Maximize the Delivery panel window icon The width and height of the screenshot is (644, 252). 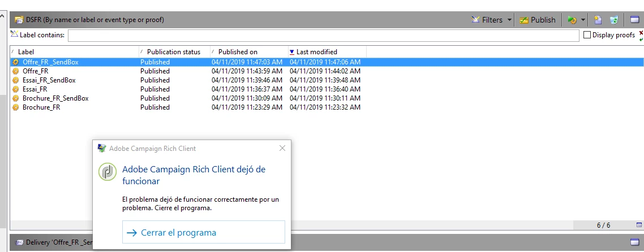pyautogui.click(x=634, y=241)
